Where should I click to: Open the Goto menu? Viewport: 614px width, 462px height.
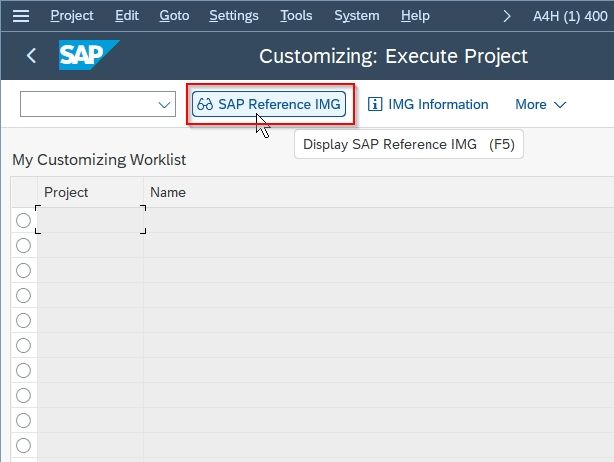[x=174, y=16]
